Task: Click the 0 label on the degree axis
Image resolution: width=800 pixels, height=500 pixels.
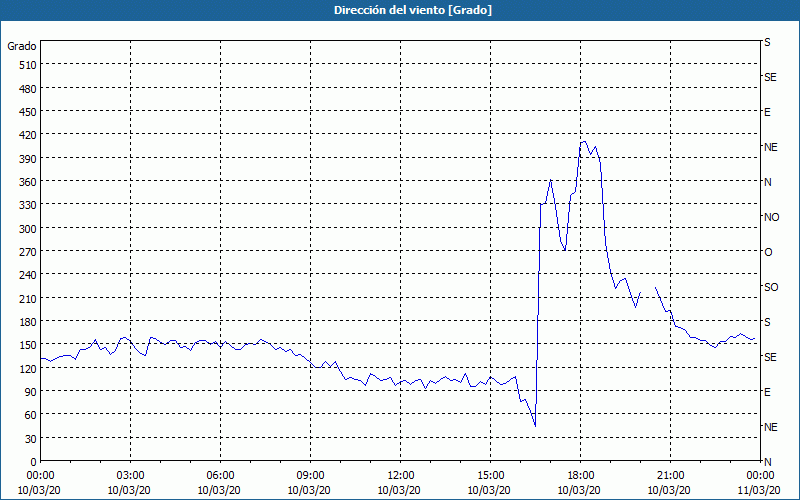Action: 34,462
